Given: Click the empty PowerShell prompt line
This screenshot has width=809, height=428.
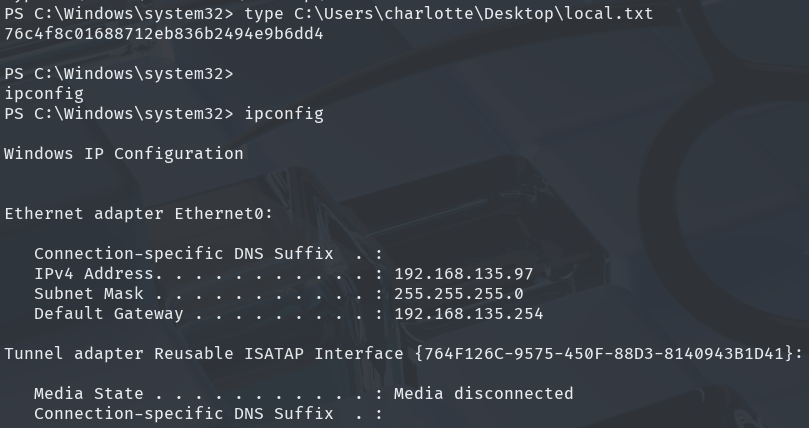Looking at the screenshot, I should pos(118,74).
